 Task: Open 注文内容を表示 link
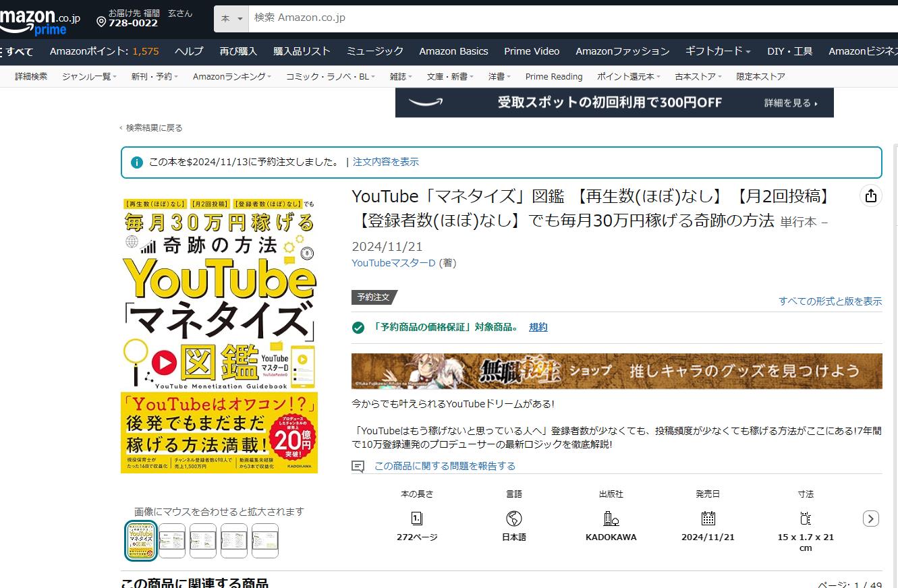tap(386, 162)
